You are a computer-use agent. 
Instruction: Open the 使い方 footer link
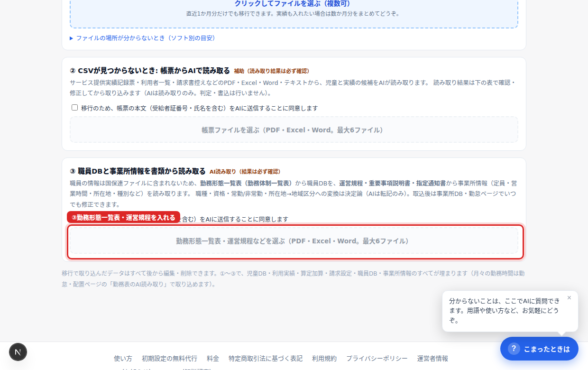(123, 359)
